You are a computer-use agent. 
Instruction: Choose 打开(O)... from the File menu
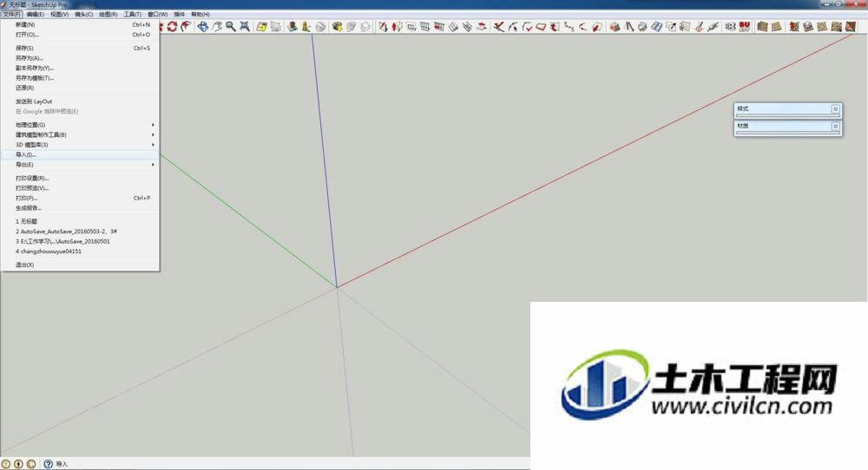coord(80,35)
